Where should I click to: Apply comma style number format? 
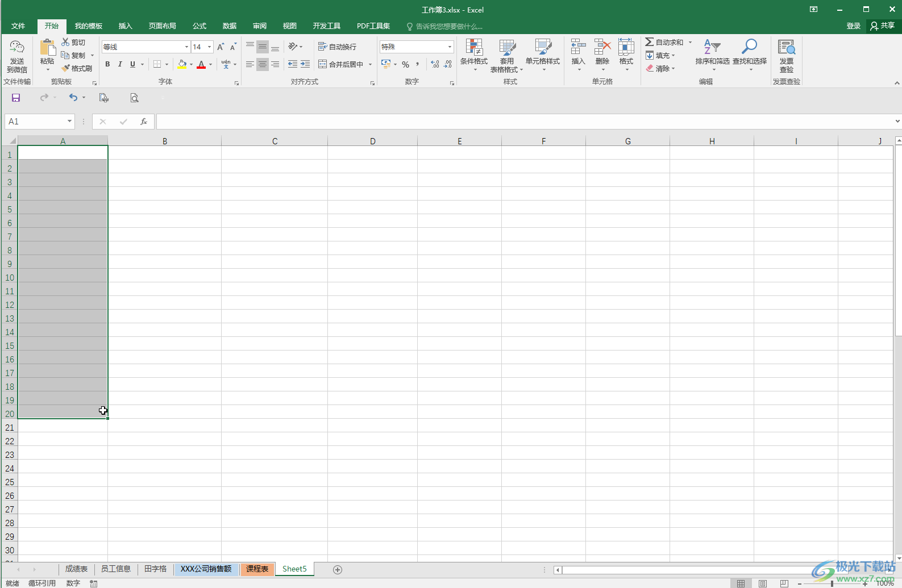click(x=418, y=64)
